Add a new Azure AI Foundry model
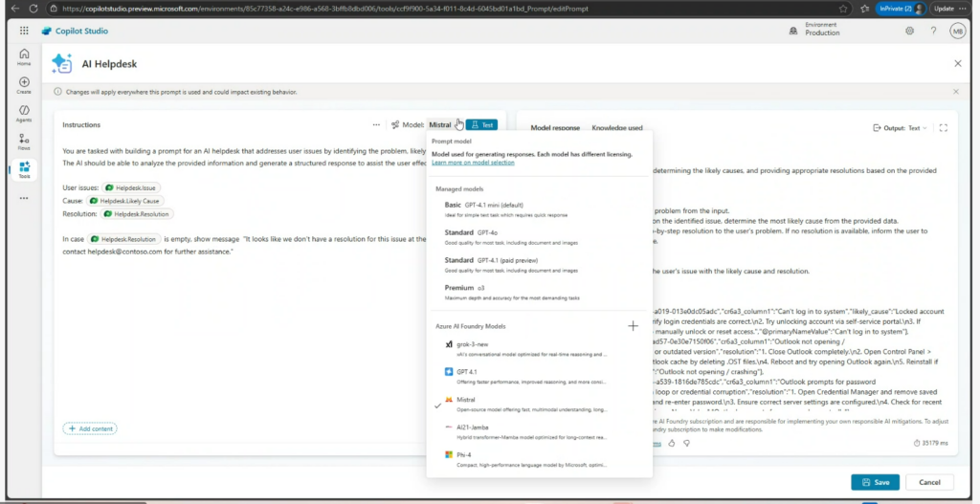980x504 pixels. (x=634, y=326)
